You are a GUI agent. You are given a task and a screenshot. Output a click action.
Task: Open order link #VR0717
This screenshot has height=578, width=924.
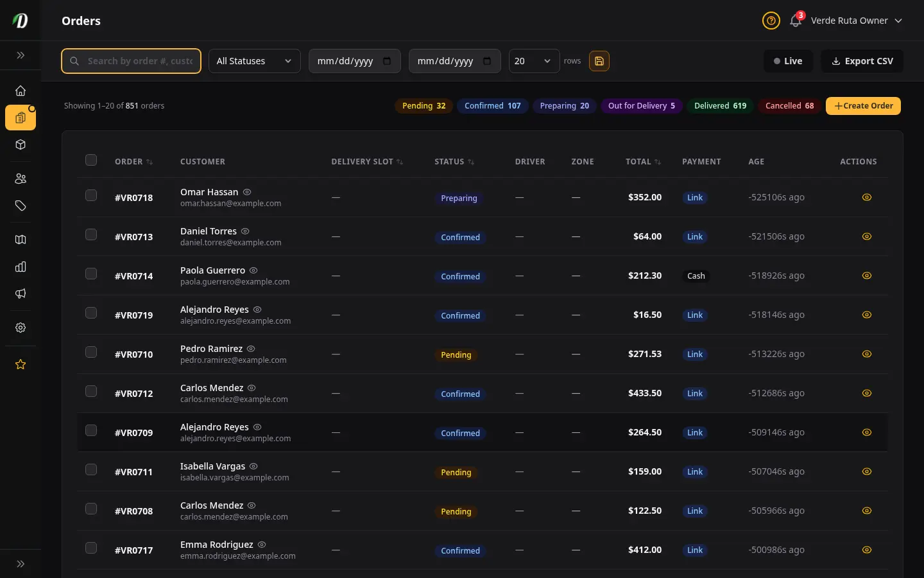point(133,550)
